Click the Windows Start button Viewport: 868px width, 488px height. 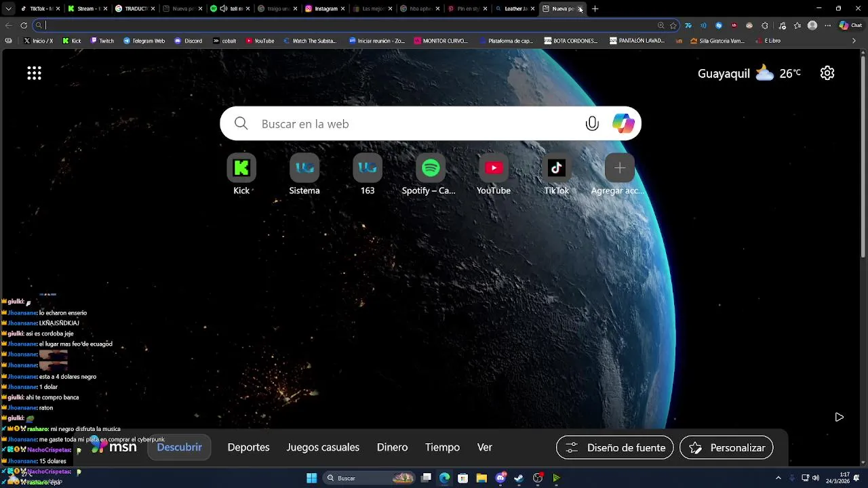click(311, 478)
